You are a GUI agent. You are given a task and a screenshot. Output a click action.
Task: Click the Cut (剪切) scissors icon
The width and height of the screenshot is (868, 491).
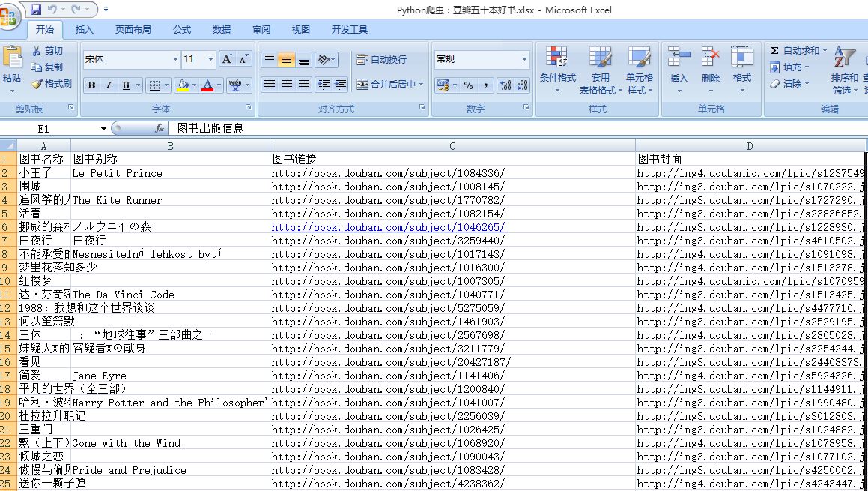click(37, 51)
